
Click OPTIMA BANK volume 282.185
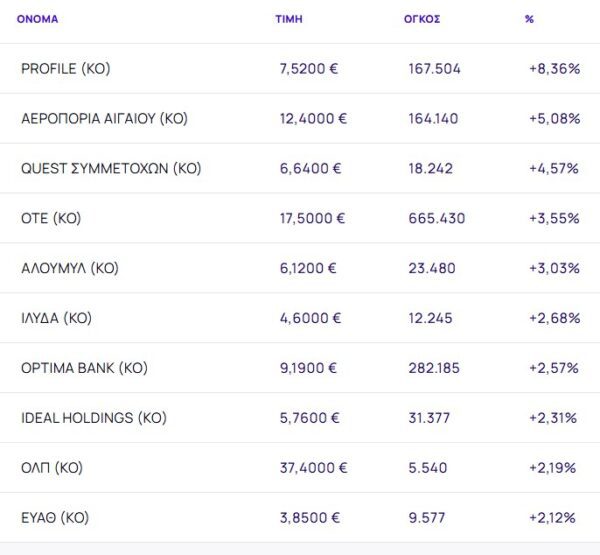tap(434, 368)
